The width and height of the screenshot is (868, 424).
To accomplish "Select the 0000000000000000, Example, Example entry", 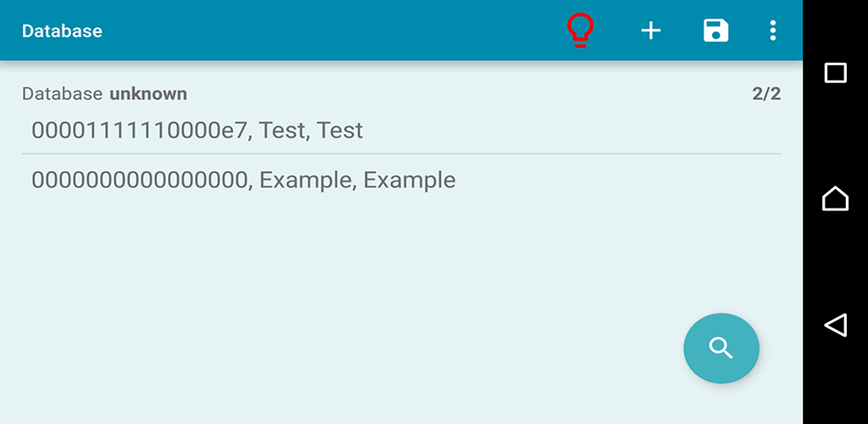I will point(401,179).
